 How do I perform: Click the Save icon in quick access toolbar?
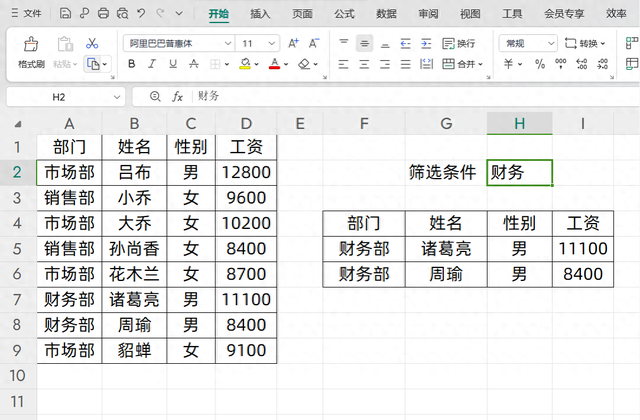point(65,14)
